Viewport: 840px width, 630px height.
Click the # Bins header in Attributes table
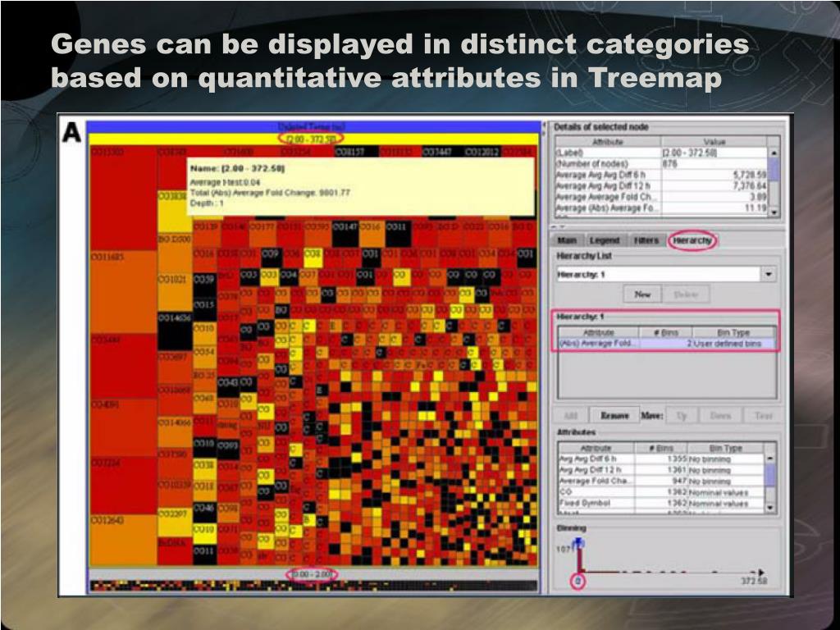pos(660,448)
